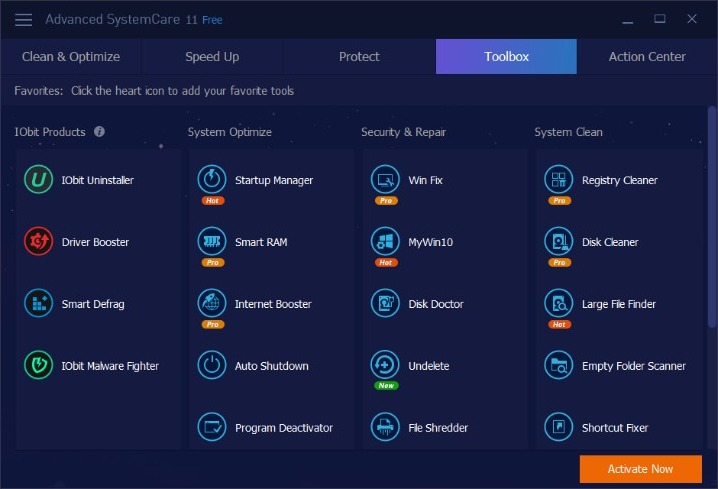Click the Smart Defrag icon
This screenshot has height=489, width=718.
[x=38, y=304]
